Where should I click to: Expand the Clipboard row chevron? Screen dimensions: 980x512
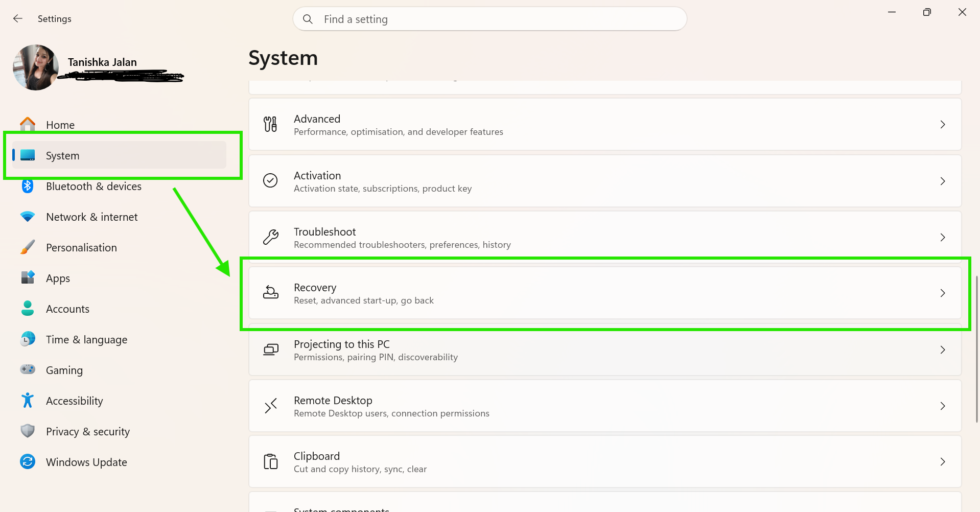coord(943,462)
